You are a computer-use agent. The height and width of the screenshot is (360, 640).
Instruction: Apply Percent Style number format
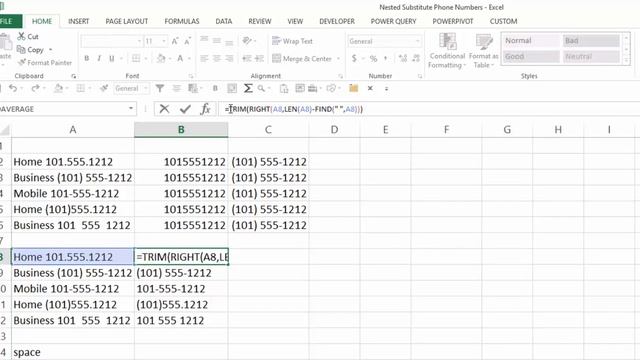point(373,58)
